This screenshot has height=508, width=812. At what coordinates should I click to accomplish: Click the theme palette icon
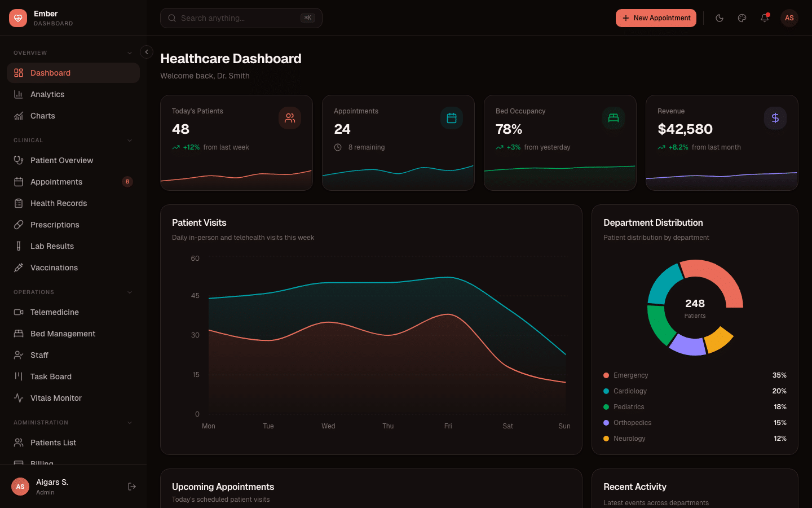click(x=742, y=18)
